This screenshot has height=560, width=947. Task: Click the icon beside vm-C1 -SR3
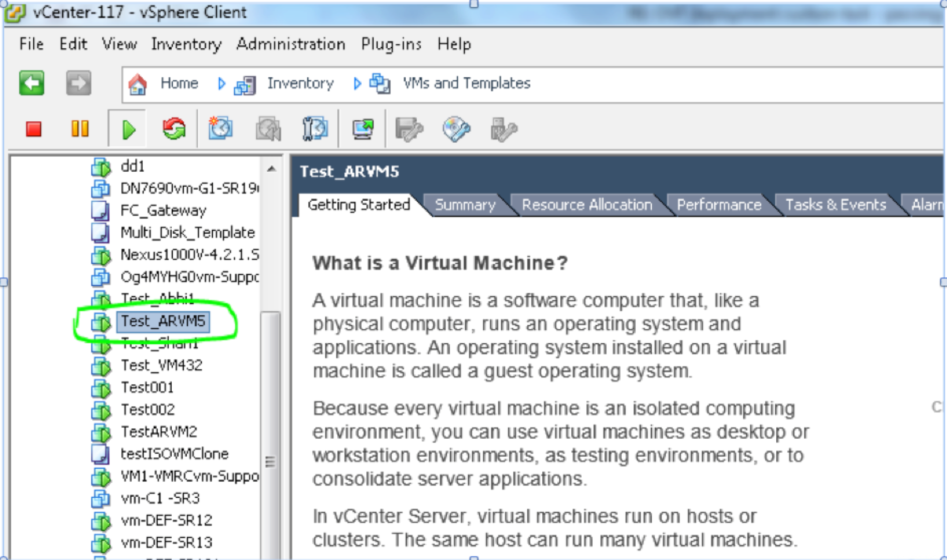101,499
